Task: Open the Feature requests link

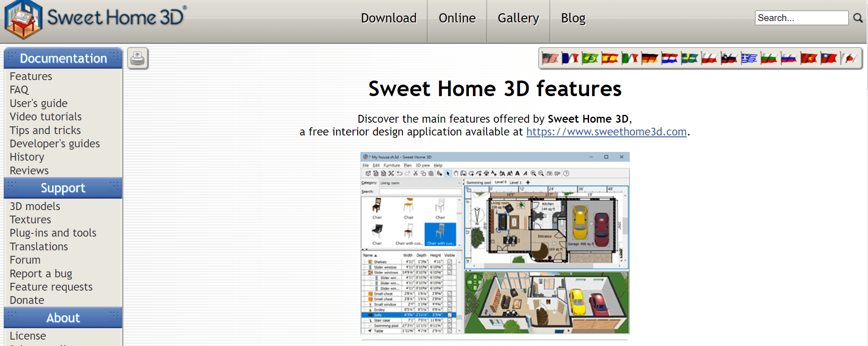Action: 51,287
